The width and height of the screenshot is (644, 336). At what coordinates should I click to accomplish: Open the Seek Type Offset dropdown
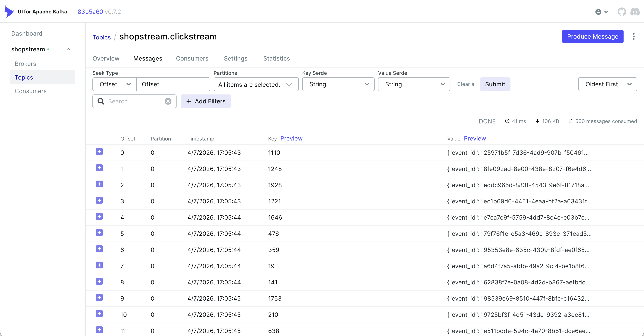[x=114, y=84]
